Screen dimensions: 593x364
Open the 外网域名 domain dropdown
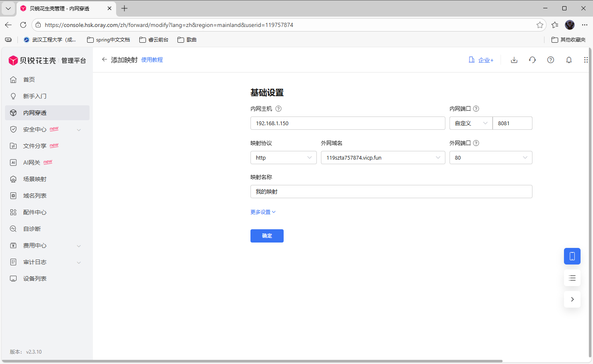[382, 158]
